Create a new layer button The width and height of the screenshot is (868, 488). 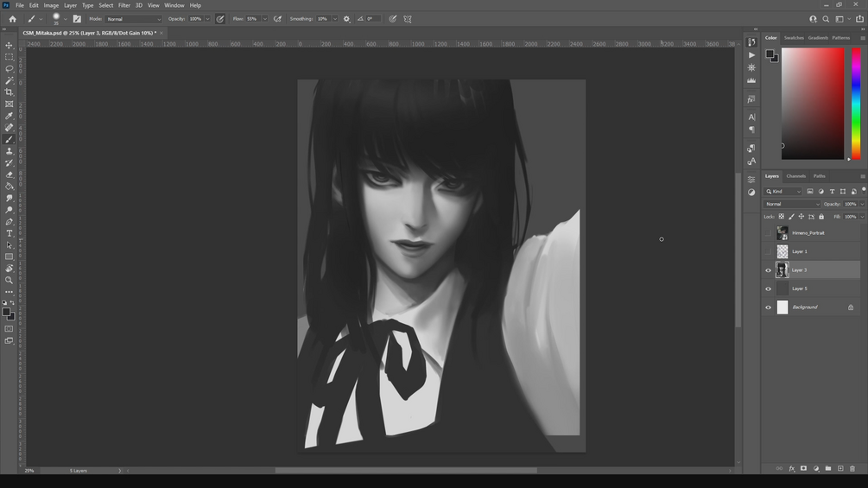(x=840, y=469)
